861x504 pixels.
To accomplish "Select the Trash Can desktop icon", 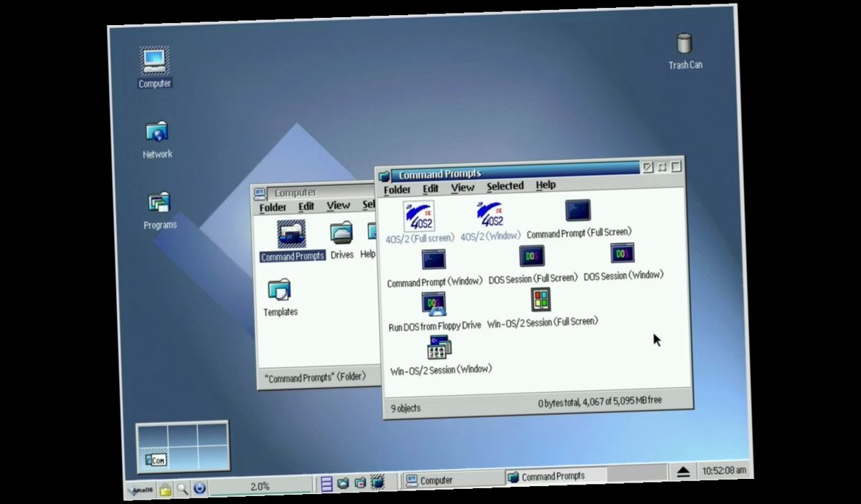I will [x=684, y=43].
